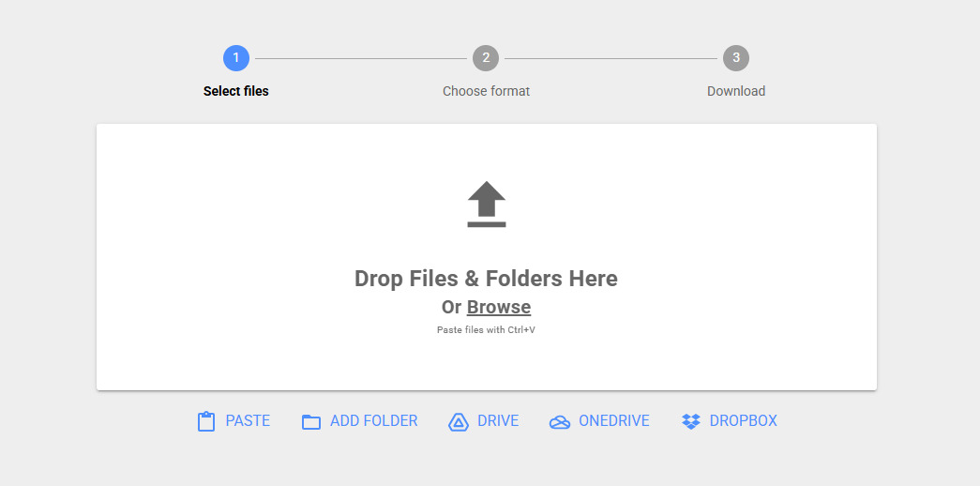Select step 1 circle
The image size is (980, 486).
click(236, 58)
